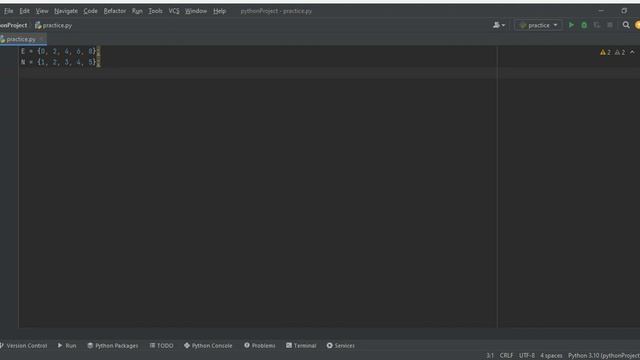Change 4 spaces indentation setting
The image size is (640, 360).
(551, 356)
